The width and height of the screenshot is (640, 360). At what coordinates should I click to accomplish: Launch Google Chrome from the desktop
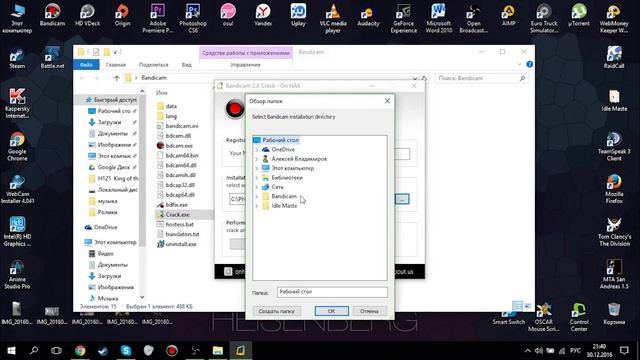coord(17,146)
